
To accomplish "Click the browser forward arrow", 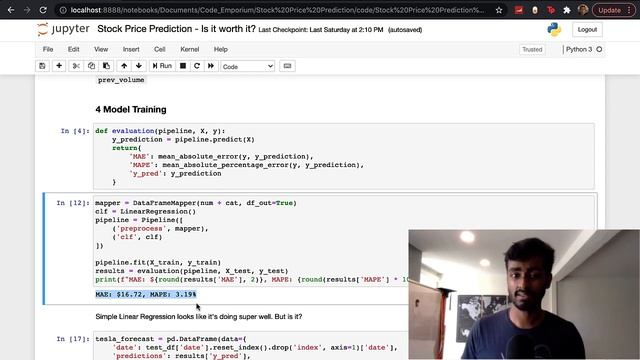I will [x=27, y=10].
